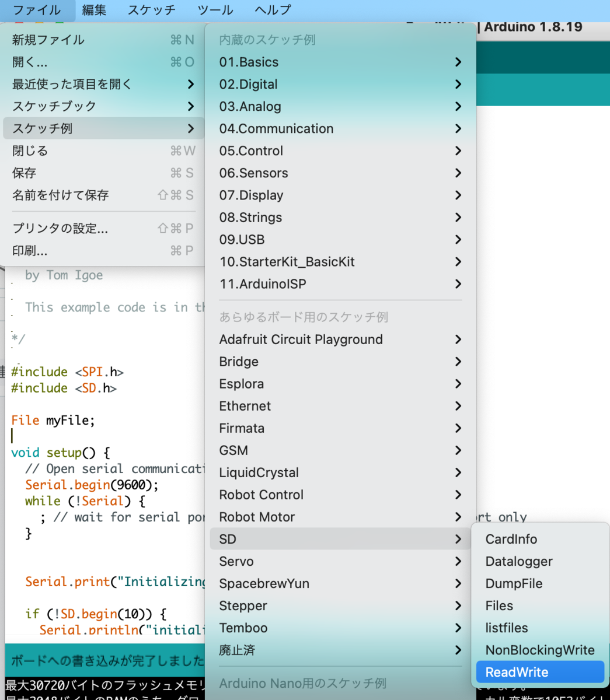Screen dimensions: 610x700
Task: Open the NonBlockingWrite SD example
Action: point(541,650)
